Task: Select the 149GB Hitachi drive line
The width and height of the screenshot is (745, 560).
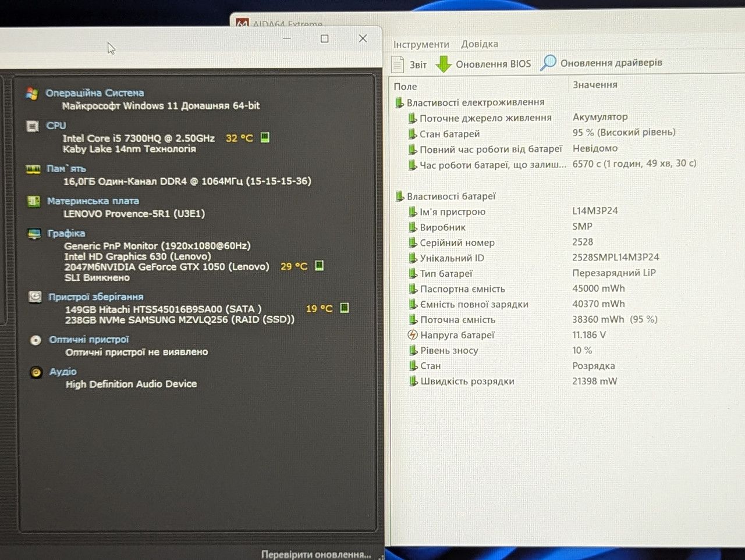Action: point(163,309)
